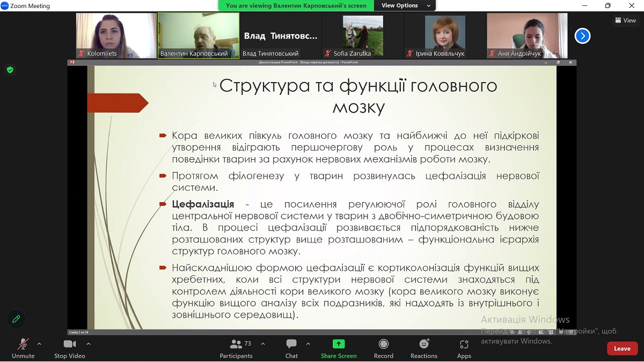644x362 pixels.
Task: Click the Zoom Meeting title icon
Action: (x=5, y=6)
